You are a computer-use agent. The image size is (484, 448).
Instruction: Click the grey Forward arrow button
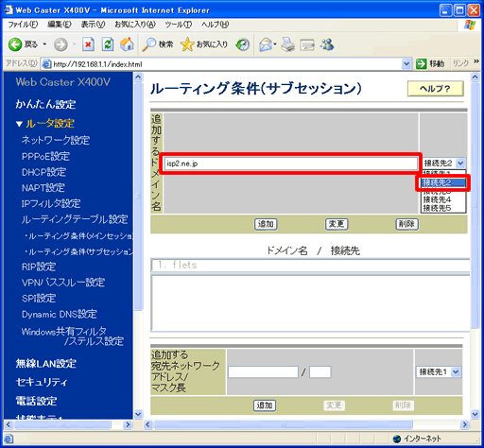pos(60,44)
